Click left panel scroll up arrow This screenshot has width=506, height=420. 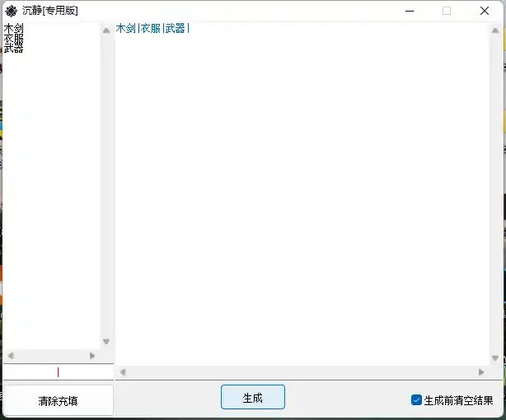[x=106, y=30]
